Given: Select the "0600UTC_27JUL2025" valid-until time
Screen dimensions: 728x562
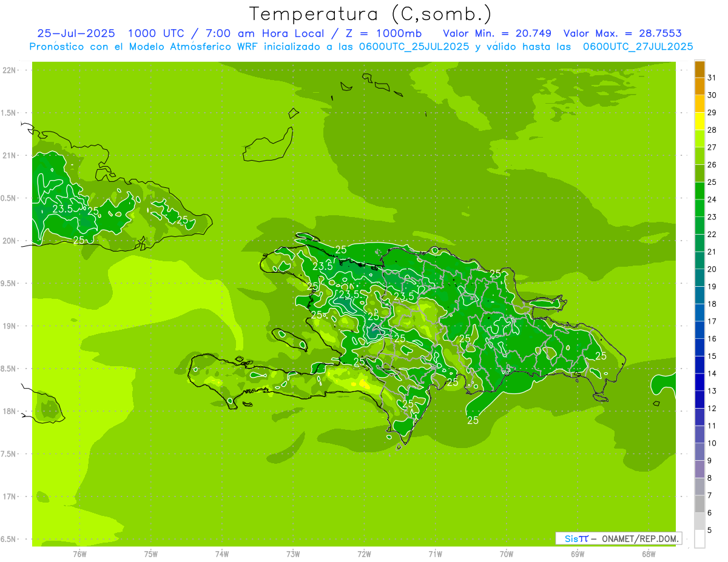Looking at the screenshot, I should click(x=638, y=47).
